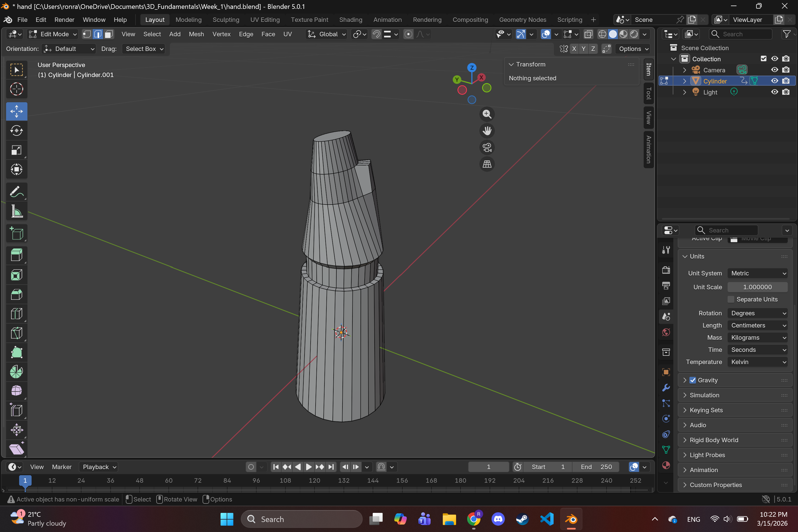Image resolution: width=798 pixels, height=532 pixels.
Task: Activate the 3D Cursor tool
Action: [x=17, y=89]
